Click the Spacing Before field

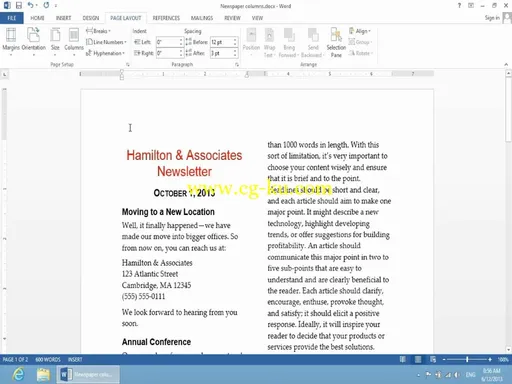[x=221, y=42]
